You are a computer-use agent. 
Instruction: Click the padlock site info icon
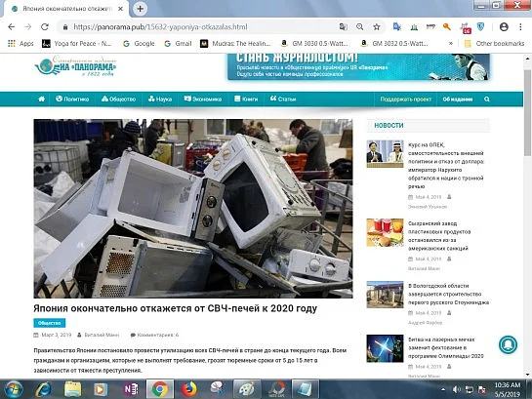tap(65, 27)
